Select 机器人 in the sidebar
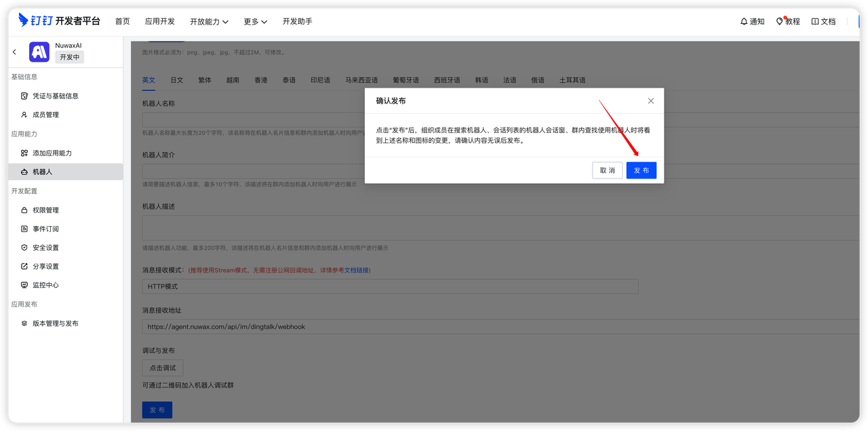Image resolution: width=868 pixels, height=431 pixels. 66,172
